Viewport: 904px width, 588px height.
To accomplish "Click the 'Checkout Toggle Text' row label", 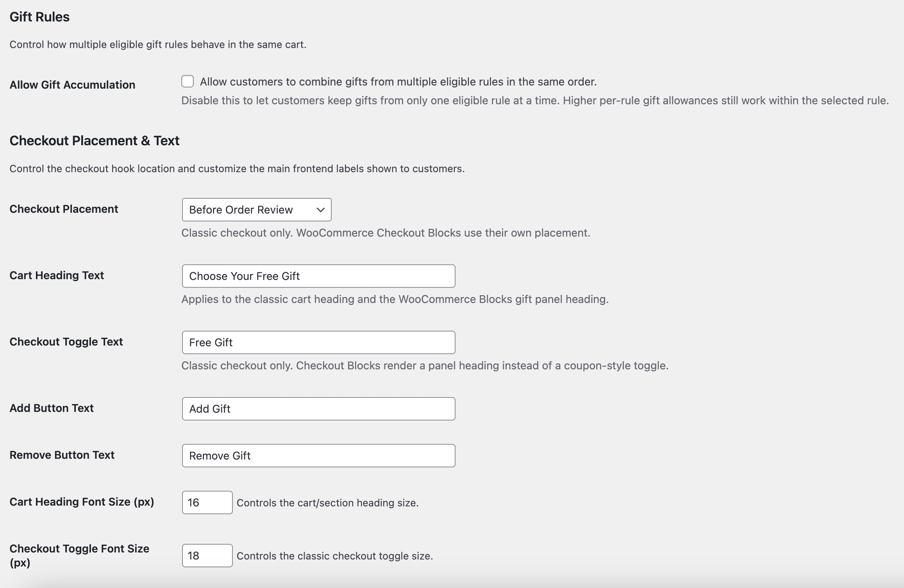I will 66,342.
